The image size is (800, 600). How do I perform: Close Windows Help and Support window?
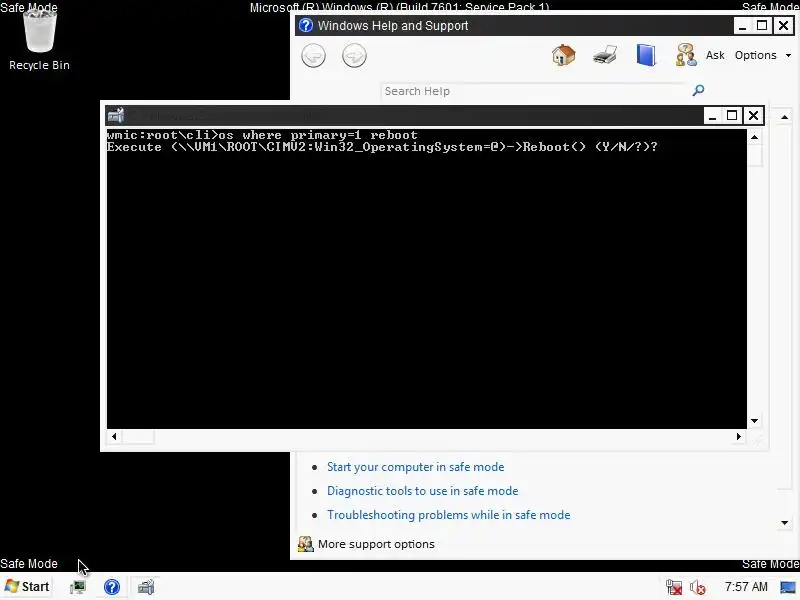coord(783,26)
